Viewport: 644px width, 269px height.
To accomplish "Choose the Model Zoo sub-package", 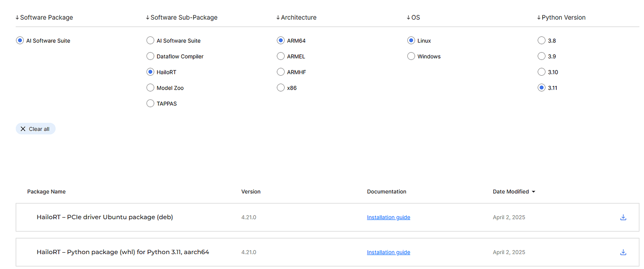I will (x=150, y=88).
